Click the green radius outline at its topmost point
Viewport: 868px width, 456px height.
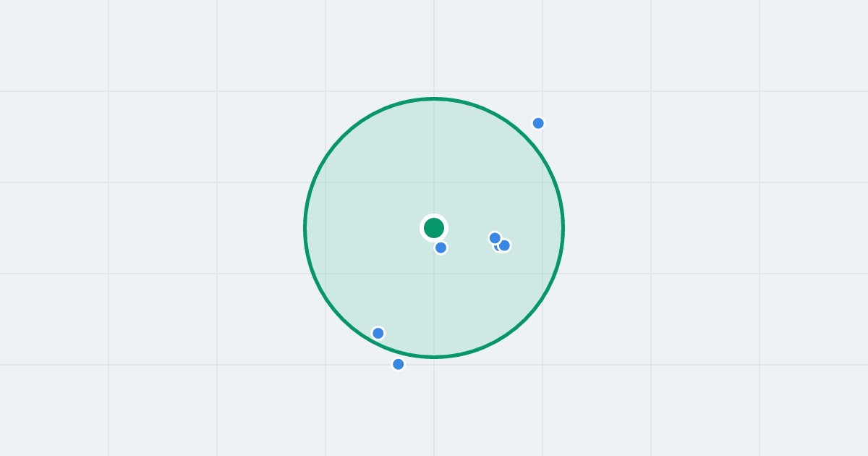point(434,98)
